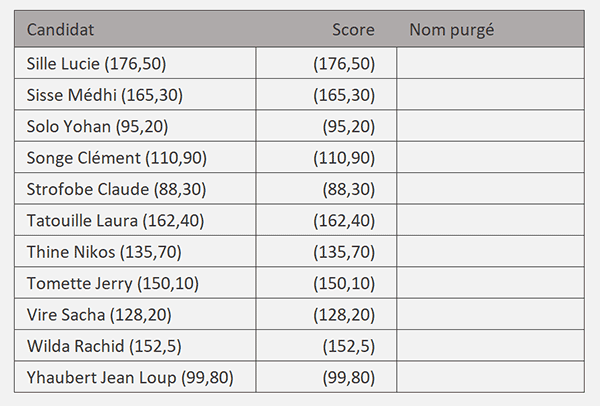Click the Score cell in Wilda Rachid's row
Viewport: 600px width, 406px height.
(326, 348)
